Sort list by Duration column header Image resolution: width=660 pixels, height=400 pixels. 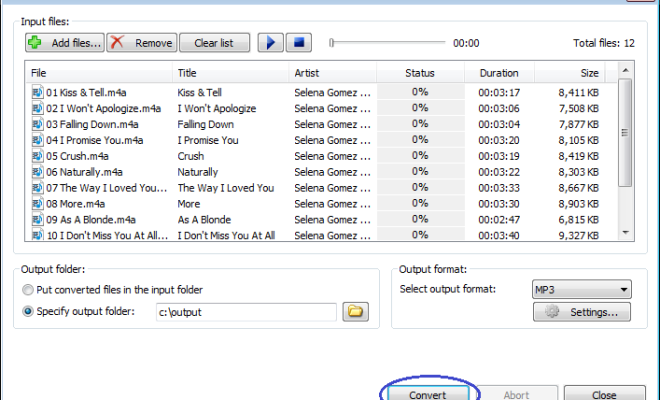[498, 73]
